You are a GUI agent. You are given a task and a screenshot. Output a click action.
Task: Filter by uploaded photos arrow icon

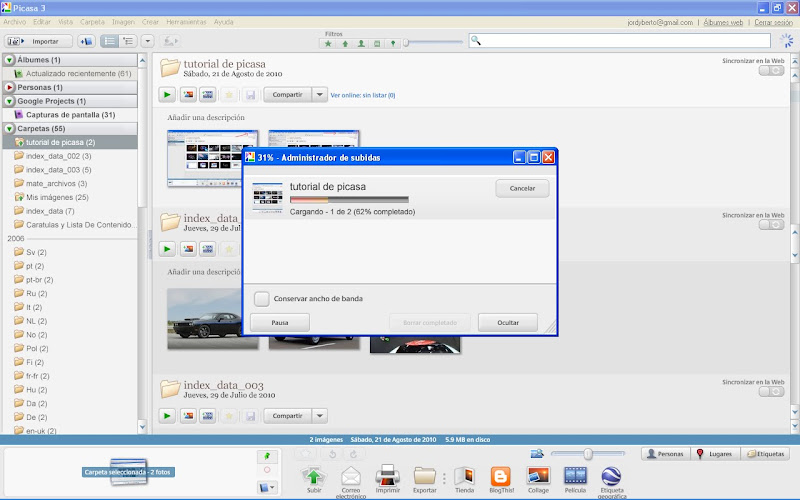(345, 44)
